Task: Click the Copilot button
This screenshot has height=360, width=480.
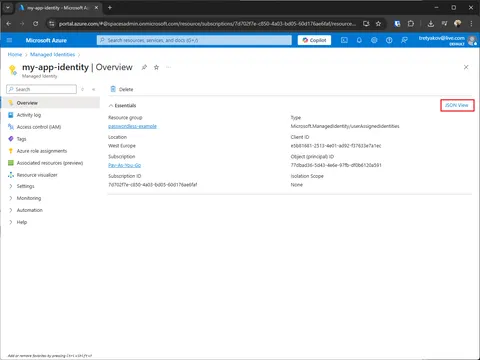Action: [314, 40]
